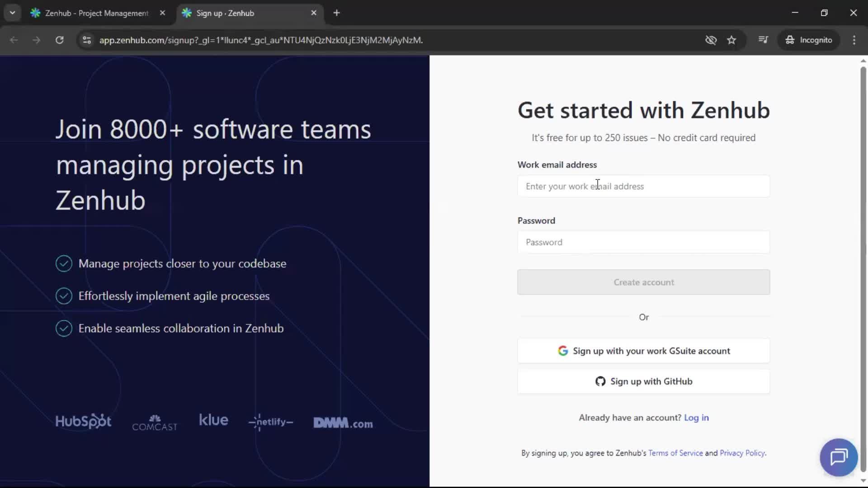Open the browser media controls icon

763,40
